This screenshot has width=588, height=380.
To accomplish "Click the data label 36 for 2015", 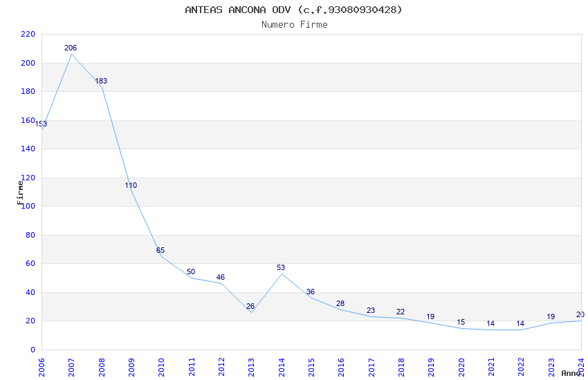I will tap(311, 292).
